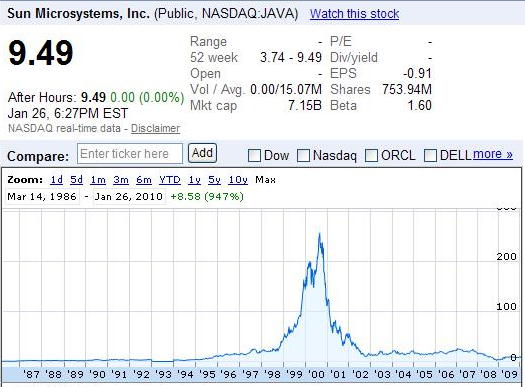The image size is (525, 387).
Task: Tick the ORCL comparison checkbox
Action: pyautogui.click(x=371, y=155)
